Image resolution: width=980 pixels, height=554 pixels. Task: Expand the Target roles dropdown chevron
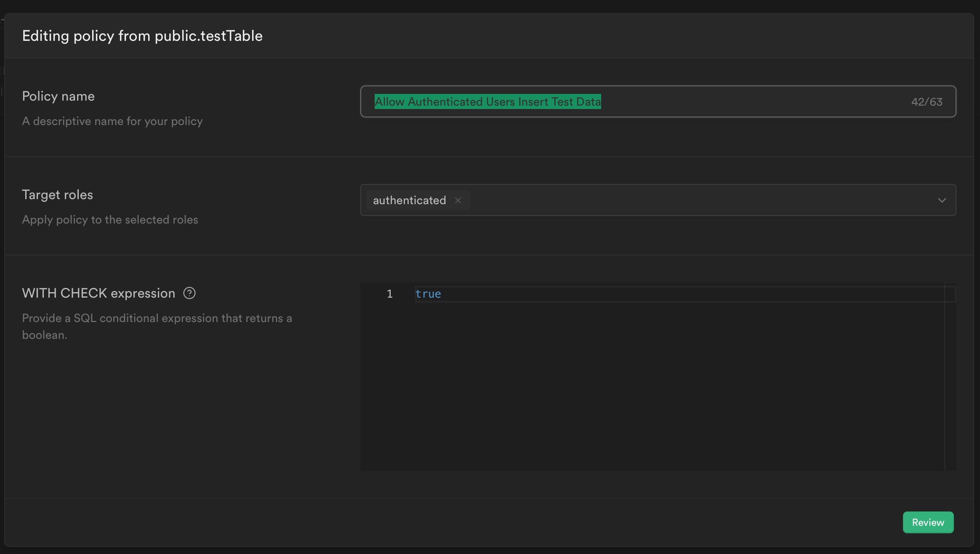pyautogui.click(x=942, y=200)
